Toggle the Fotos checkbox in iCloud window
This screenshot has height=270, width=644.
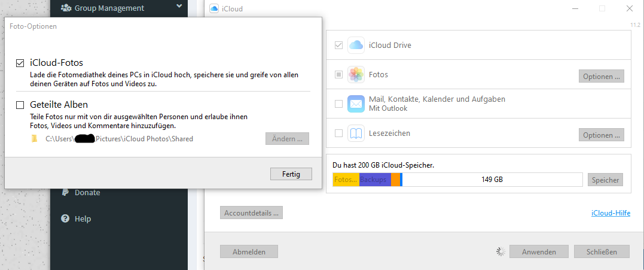(338, 75)
